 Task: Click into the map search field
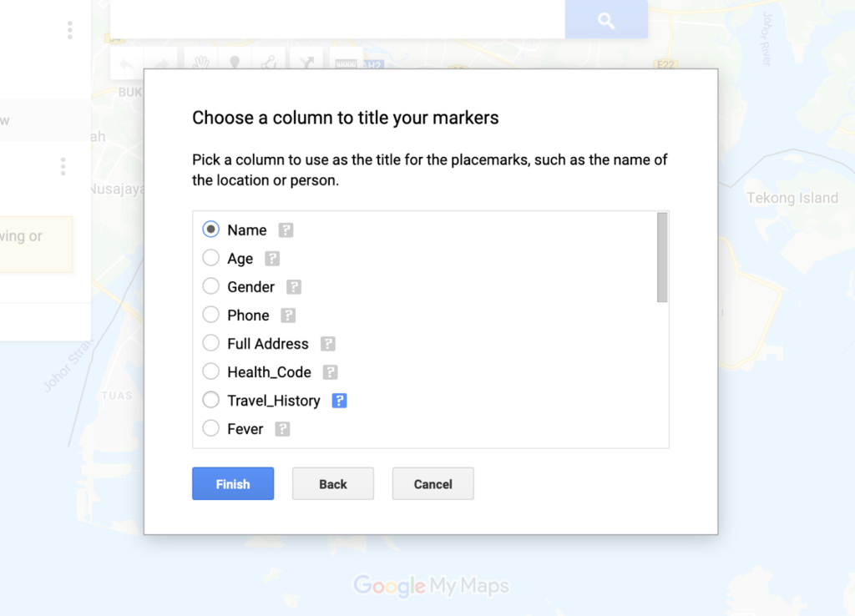(x=337, y=20)
